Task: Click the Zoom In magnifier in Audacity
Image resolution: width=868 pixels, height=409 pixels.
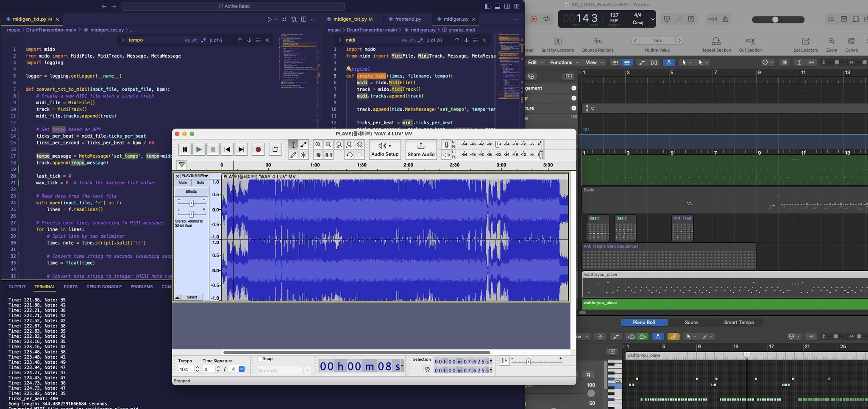Action: (x=318, y=145)
